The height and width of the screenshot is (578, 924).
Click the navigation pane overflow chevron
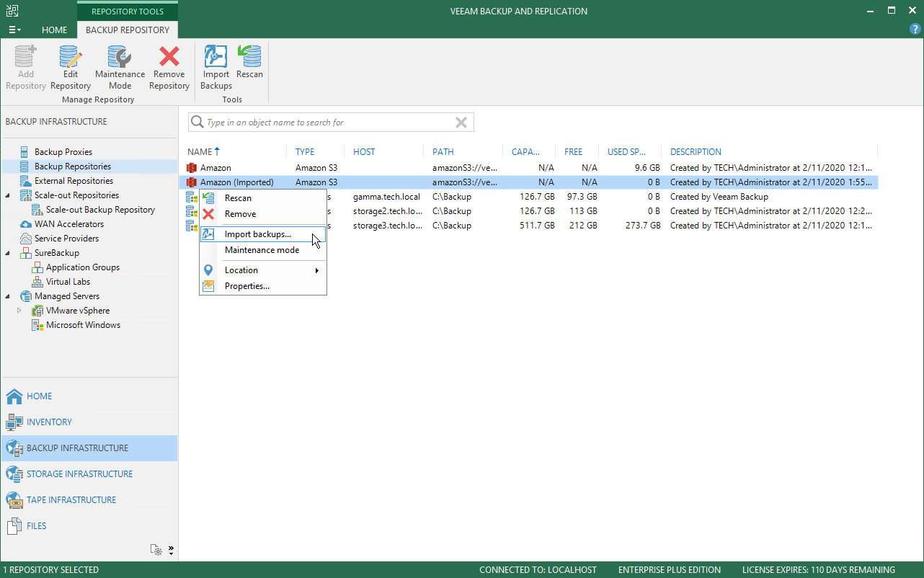pyautogui.click(x=171, y=550)
